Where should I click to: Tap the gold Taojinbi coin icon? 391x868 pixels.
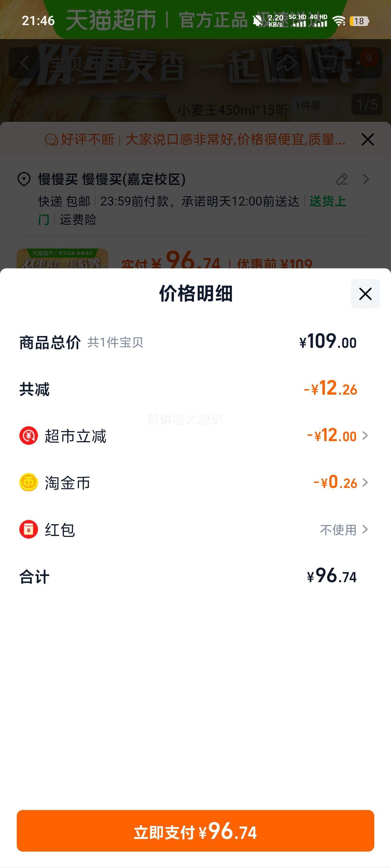click(x=29, y=483)
